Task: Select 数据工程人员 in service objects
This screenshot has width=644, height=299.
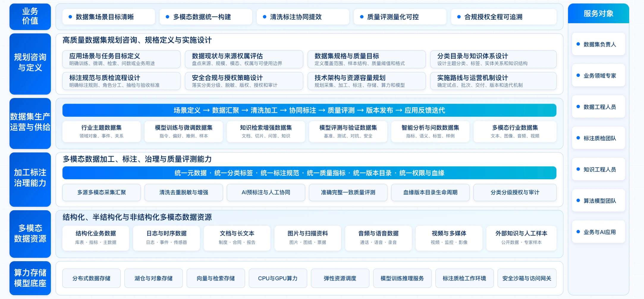Action: [599, 107]
